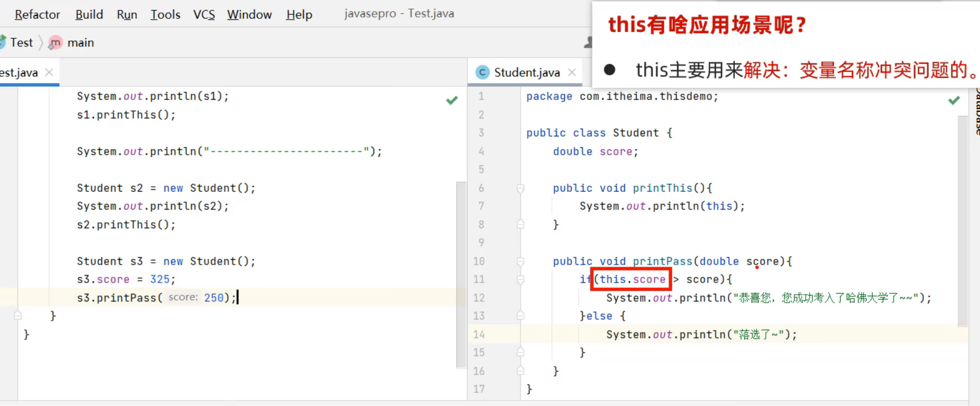Click the 'this有啥应用场景呢?' slide heading
Image resolution: width=980 pixels, height=406 pixels.
[x=707, y=24]
